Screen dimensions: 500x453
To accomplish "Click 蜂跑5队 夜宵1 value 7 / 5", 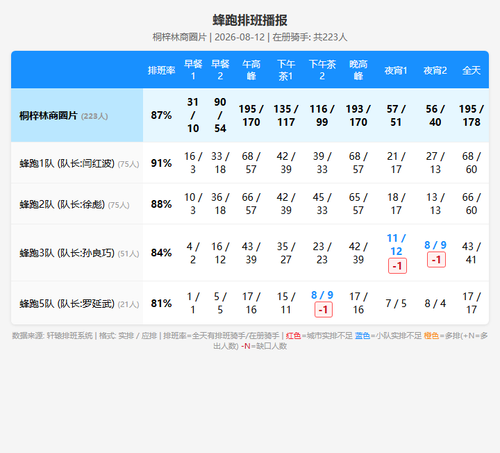I will tap(396, 303).
